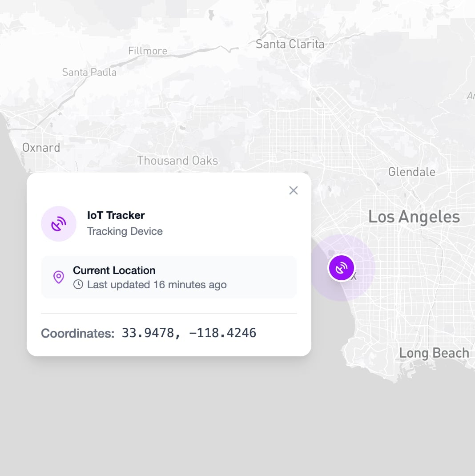The height and width of the screenshot is (476, 475).
Task: Click the radiating signal icon inside the map marker
Action: pos(341,267)
